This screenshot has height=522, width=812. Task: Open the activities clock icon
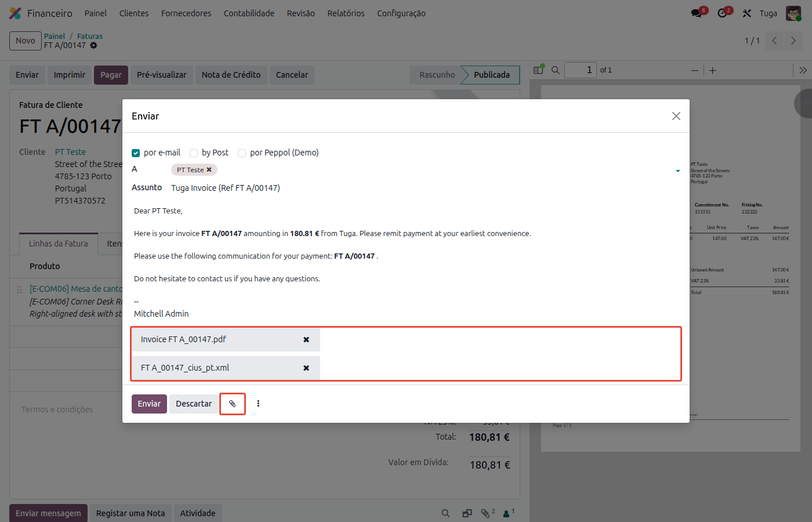722,13
